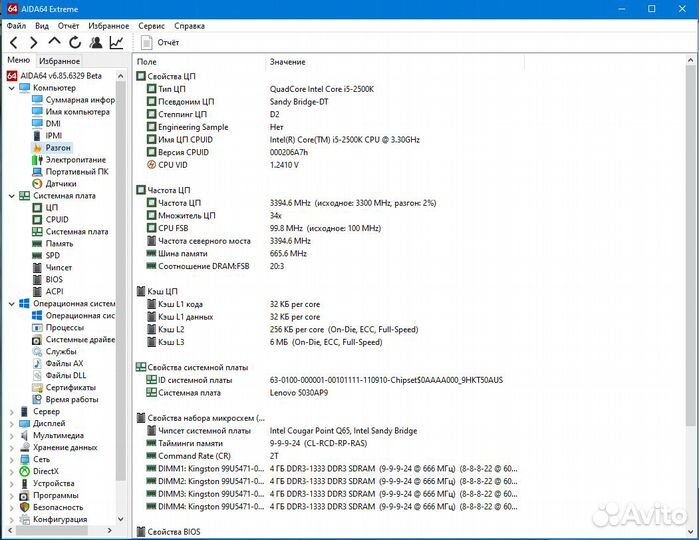Open the Справка menu
Screen dimensions: 699x540
coord(189,26)
